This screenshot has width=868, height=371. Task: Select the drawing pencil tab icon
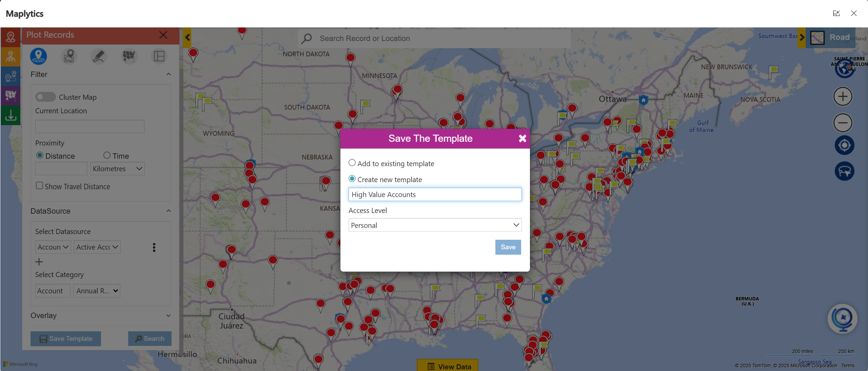[x=99, y=56]
